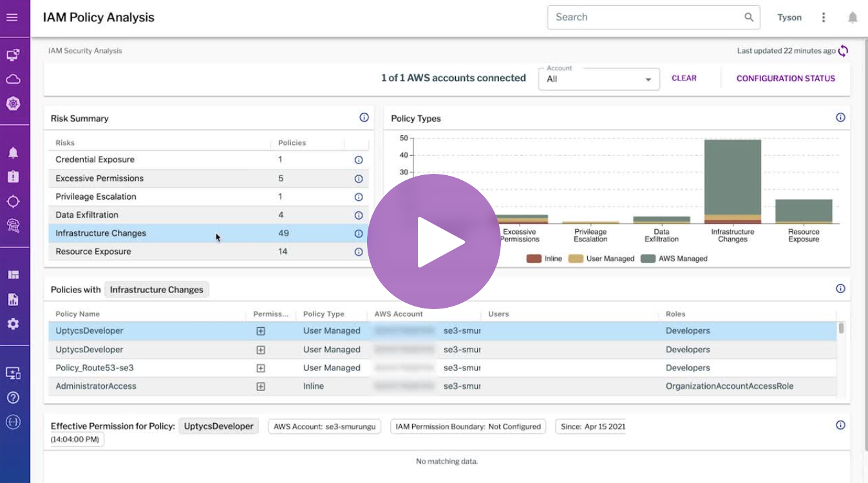The image size is (868, 483).
Task: Expand permissions for first UptycsDeveloper row
Action: (261, 331)
